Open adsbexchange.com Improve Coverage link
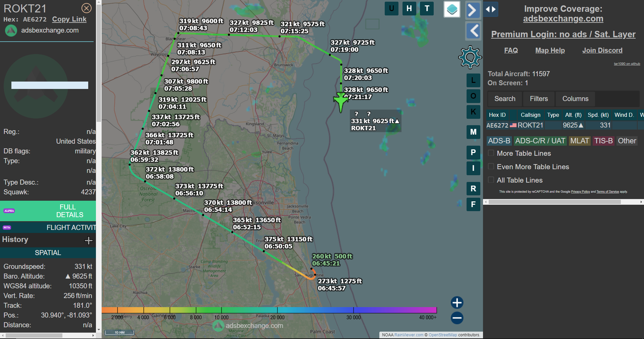 click(563, 19)
